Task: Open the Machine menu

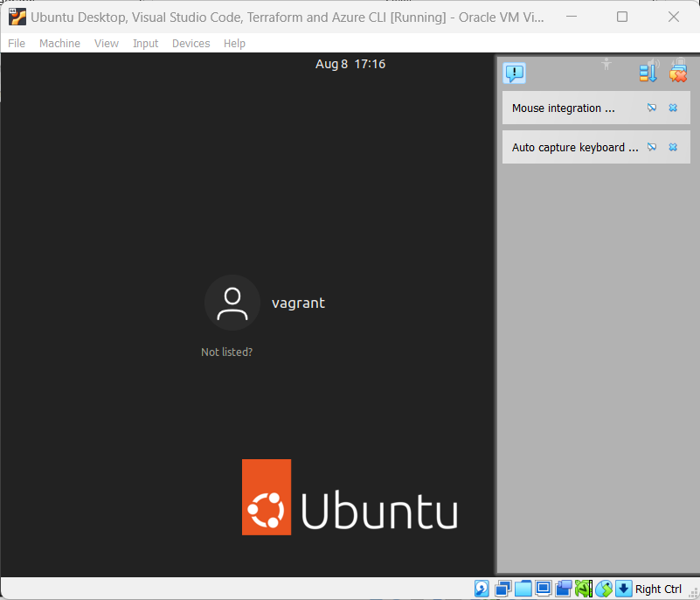Action: click(x=59, y=43)
